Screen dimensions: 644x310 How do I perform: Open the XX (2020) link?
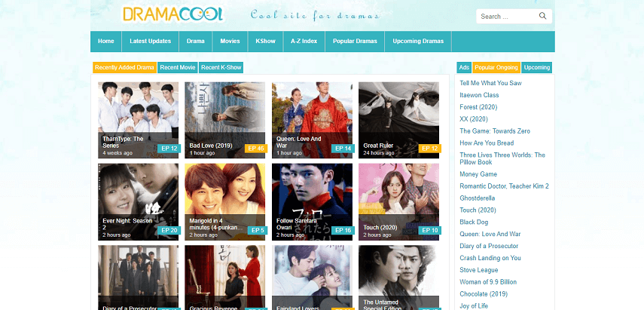474,119
